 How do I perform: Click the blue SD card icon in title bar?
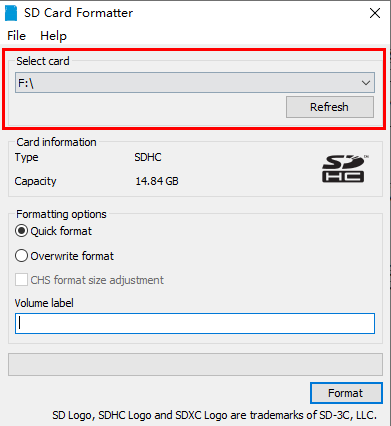(11, 13)
